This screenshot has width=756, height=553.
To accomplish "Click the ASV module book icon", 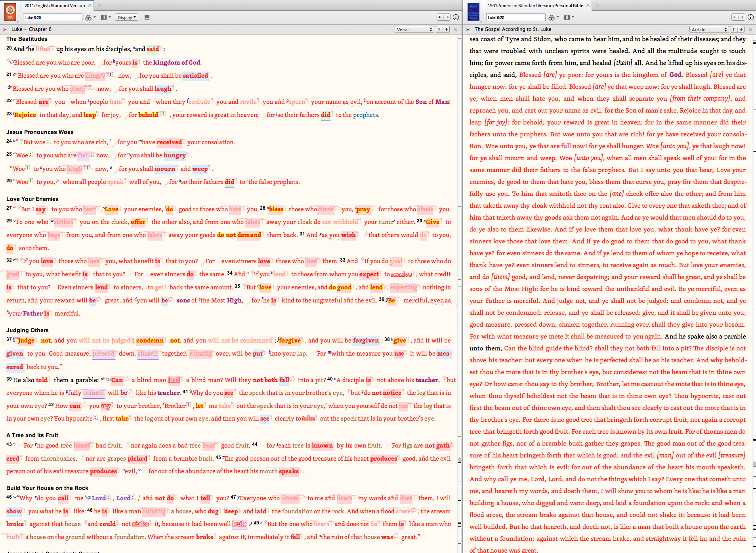I will (473, 11).
